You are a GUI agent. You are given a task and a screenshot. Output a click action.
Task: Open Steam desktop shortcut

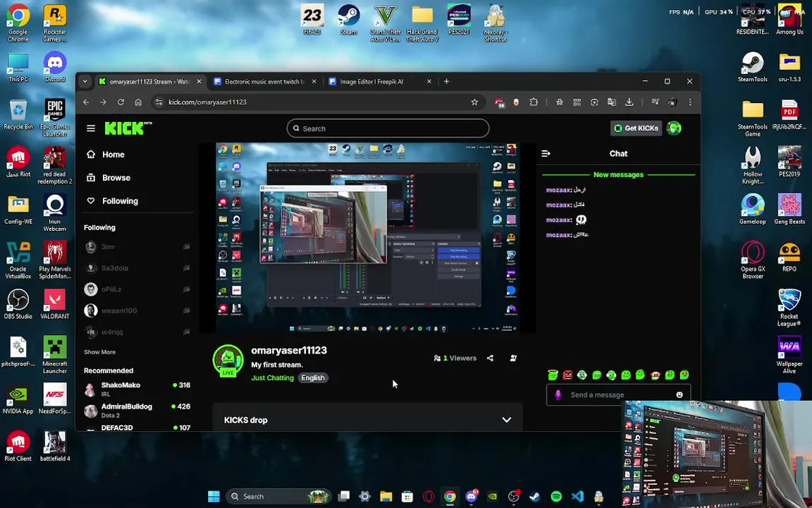click(x=348, y=20)
